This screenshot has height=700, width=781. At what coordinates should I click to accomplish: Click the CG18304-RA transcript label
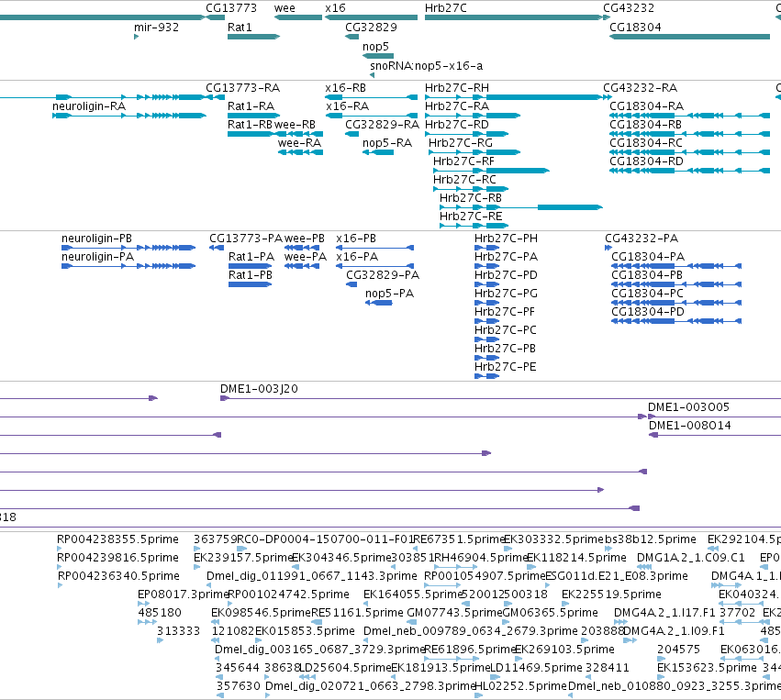pos(646,106)
